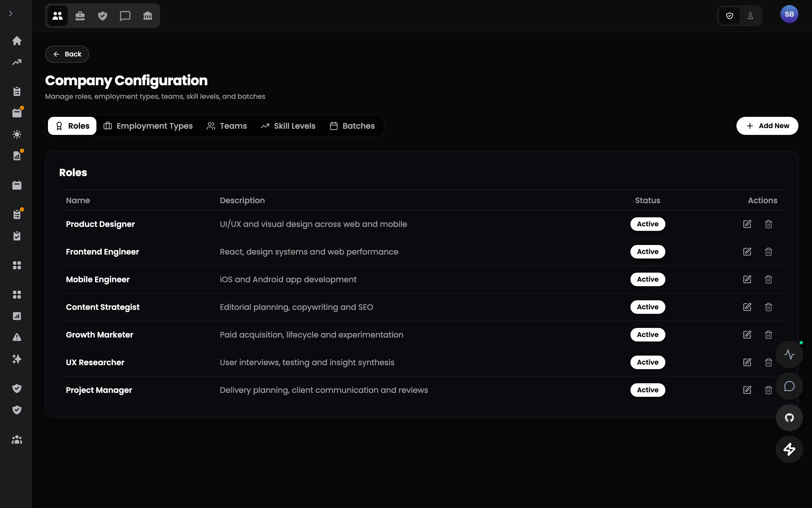Image resolution: width=812 pixels, height=508 pixels.
Task: Click the Status column header
Action: [648, 201]
